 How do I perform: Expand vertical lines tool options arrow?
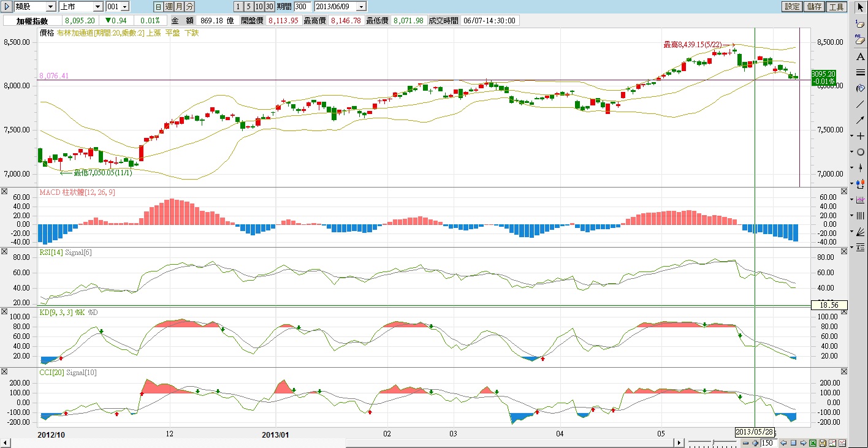pos(851,215)
